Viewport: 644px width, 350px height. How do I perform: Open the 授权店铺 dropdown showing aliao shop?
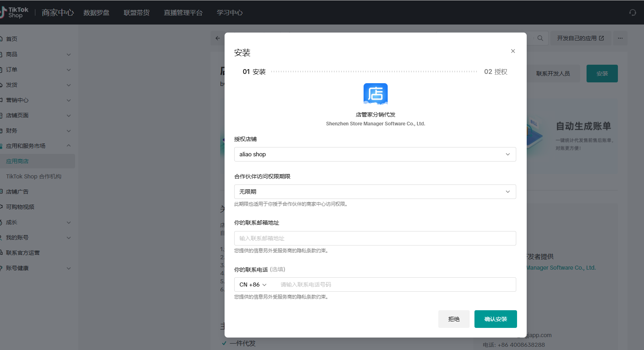(x=375, y=154)
